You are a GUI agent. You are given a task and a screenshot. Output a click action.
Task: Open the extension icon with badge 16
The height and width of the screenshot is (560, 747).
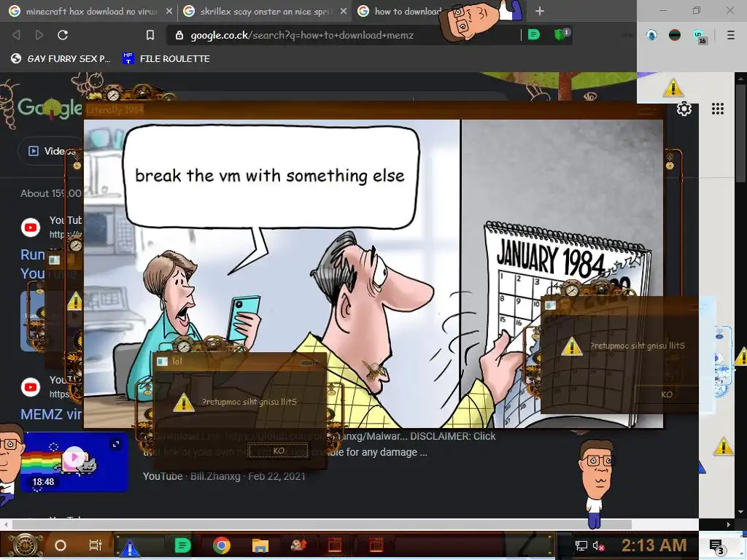(x=699, y=36)
